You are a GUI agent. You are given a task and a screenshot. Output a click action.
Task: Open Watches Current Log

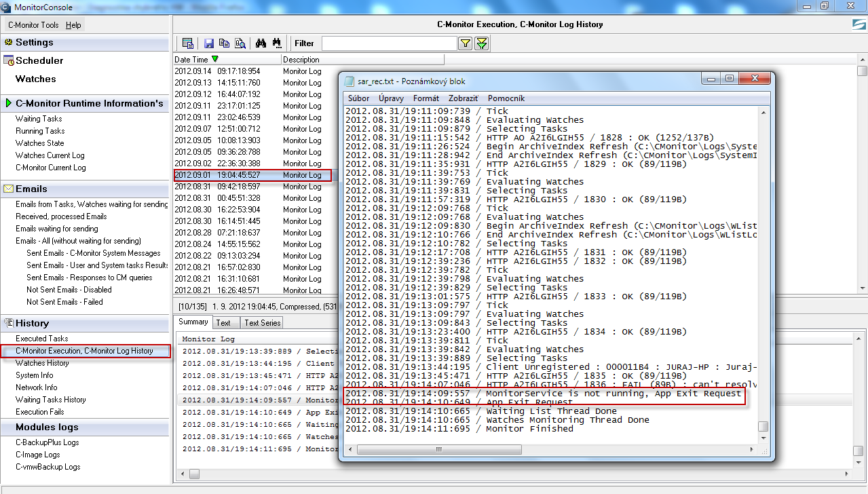[x=50, y=155]
